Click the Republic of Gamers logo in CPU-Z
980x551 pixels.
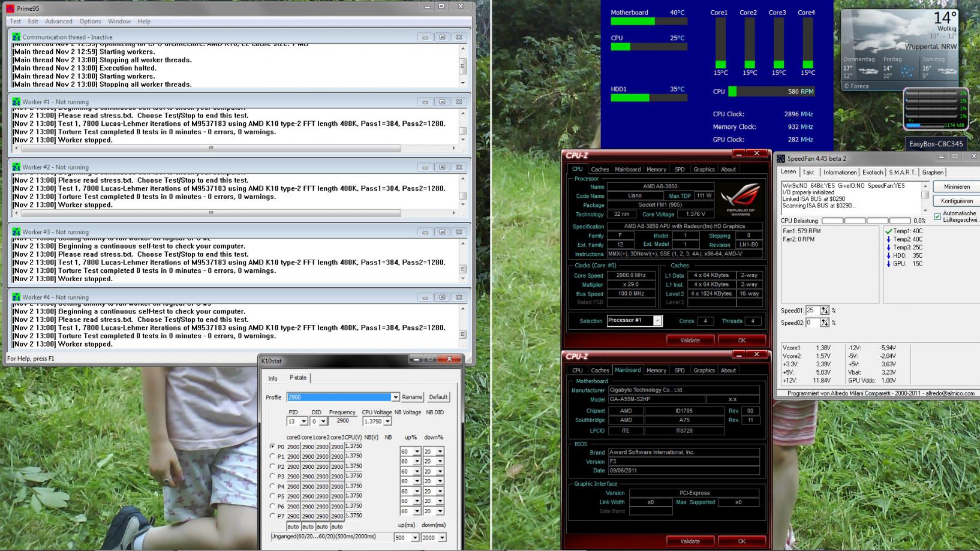741,200
